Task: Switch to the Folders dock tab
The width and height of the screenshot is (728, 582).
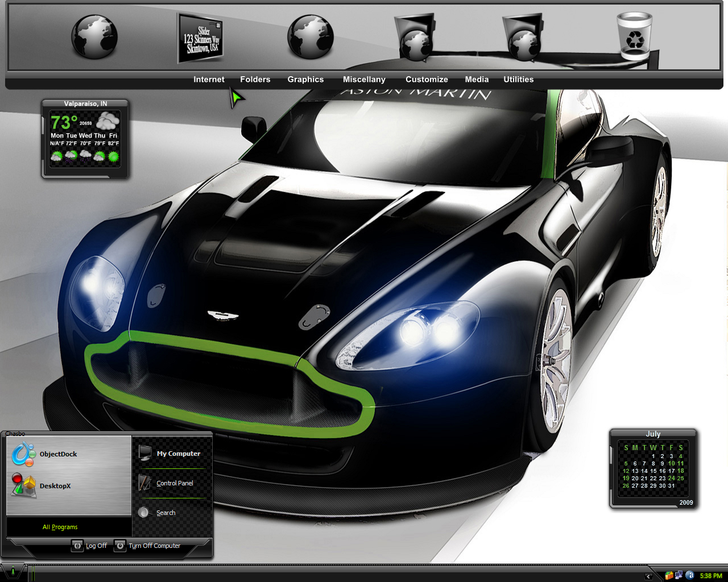Action: (x=255, y=80)
